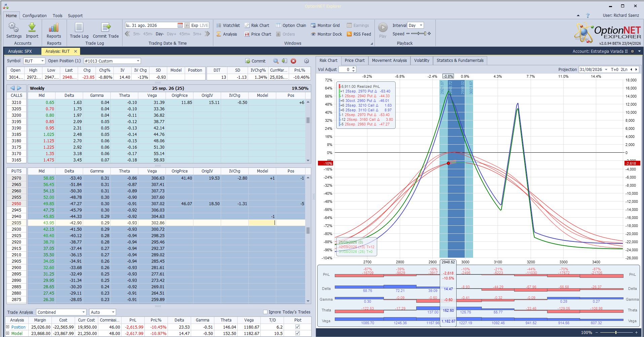Click the help question mark icon

pyautogui.click(x=588, y=15)
